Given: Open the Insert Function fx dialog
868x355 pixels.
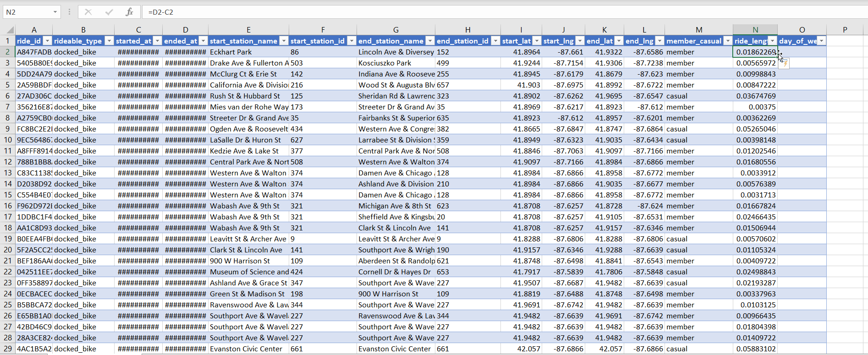Looking at the screenshot, I should 129,12.
